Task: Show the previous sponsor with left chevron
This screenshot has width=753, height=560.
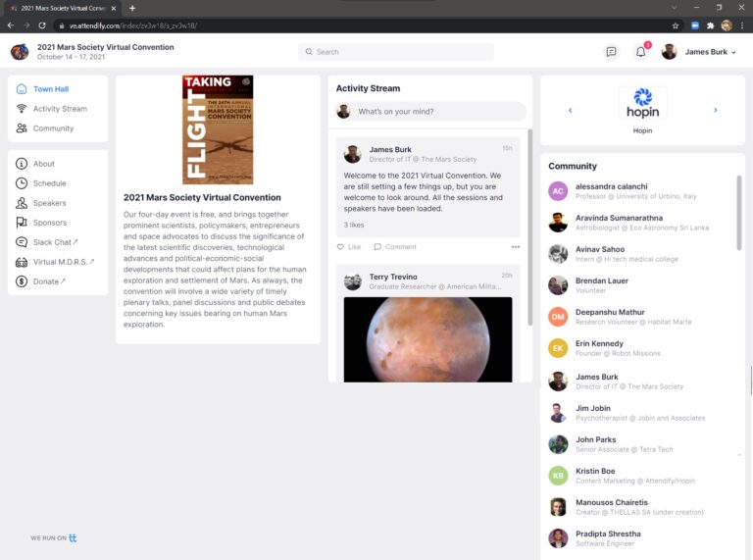Action: (x=570, y=110)
